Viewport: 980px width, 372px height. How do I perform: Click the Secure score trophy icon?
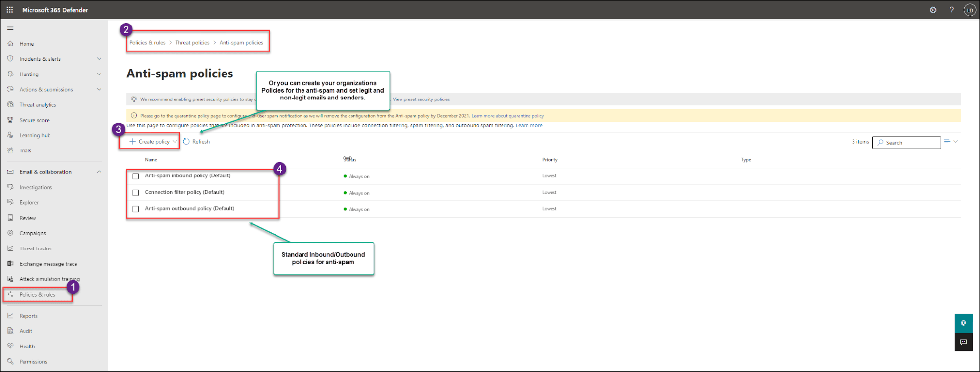[10, 120]
